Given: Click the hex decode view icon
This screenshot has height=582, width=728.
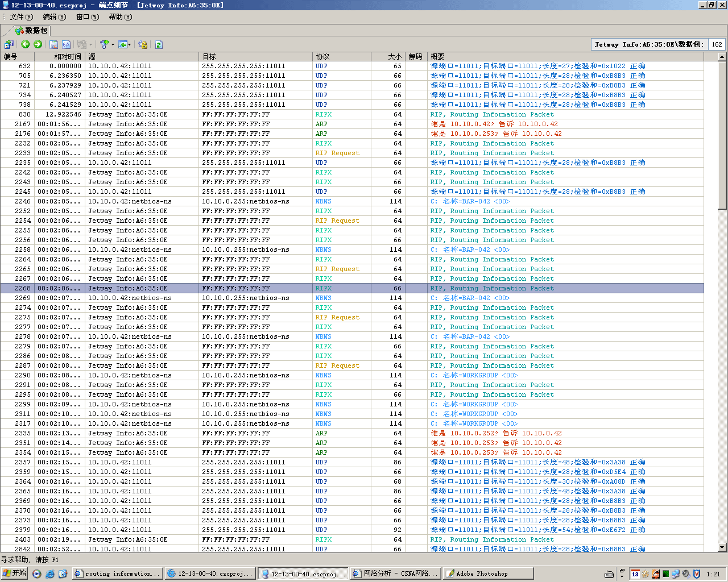Looking at the screenshot, I should pyautogui.click(x=67, y=44).
